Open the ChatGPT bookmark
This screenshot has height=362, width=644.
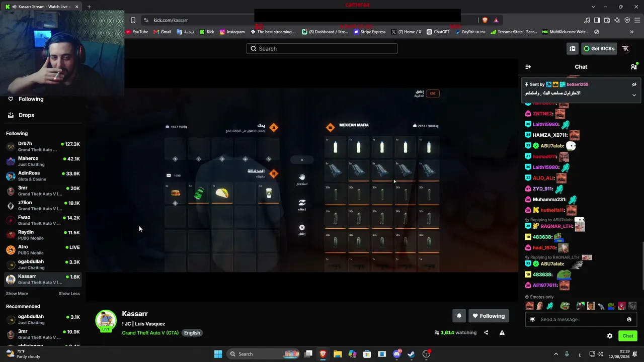438,32
